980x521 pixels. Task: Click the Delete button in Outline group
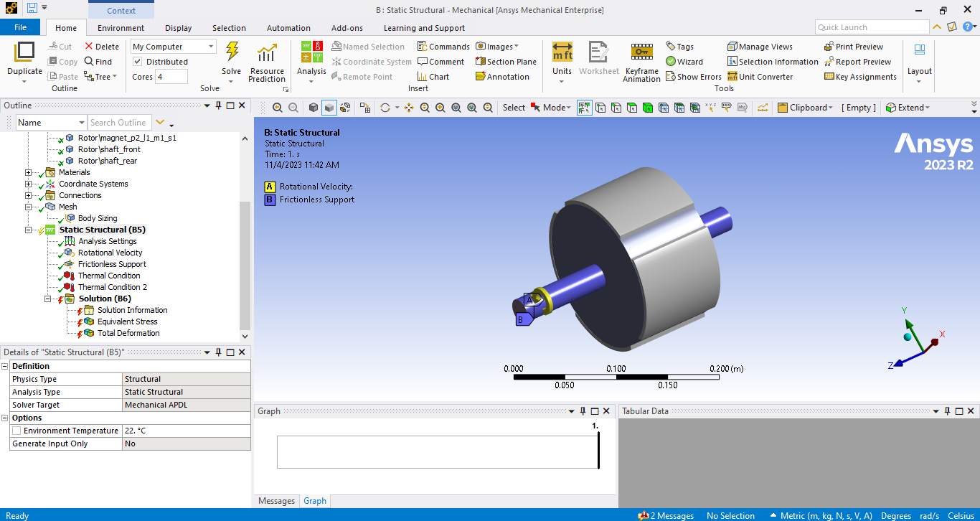tap(102, 47)
